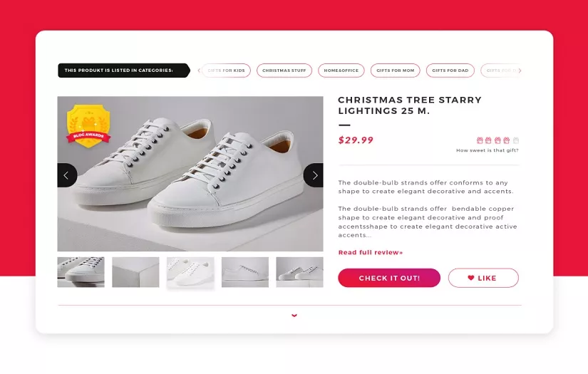This screenshot has height=374, width=588.
Task: Choose the Gifts for Mom category
Action: pos(396,71)
